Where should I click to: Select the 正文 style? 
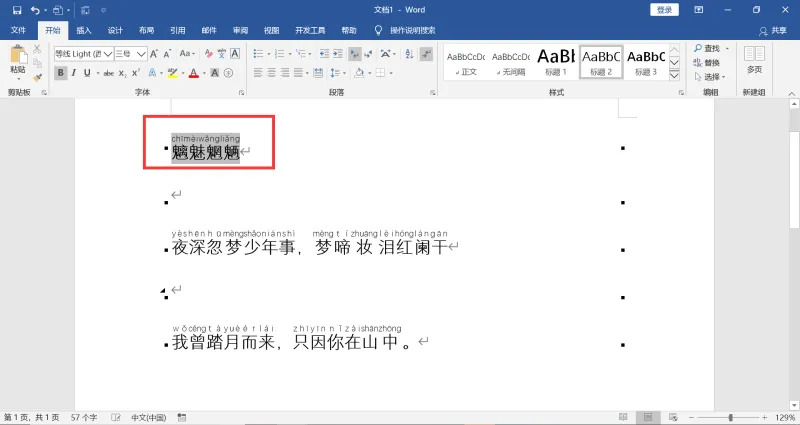point(466,62)
